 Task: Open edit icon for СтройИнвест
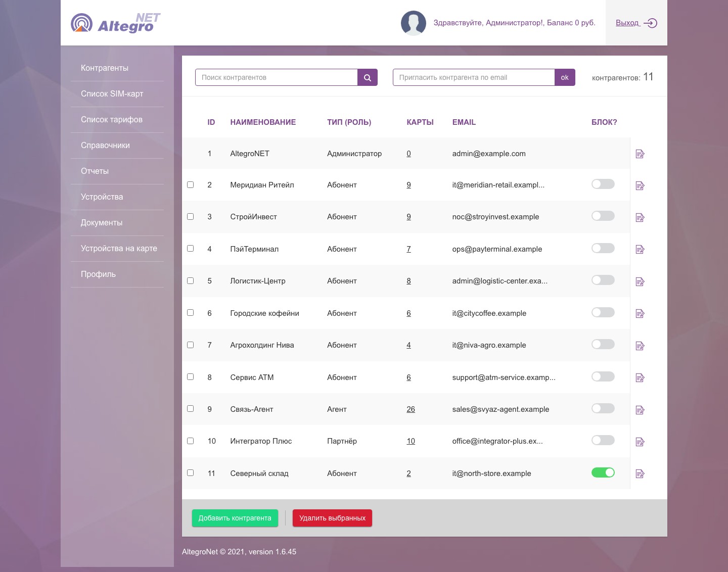[640, 218]
